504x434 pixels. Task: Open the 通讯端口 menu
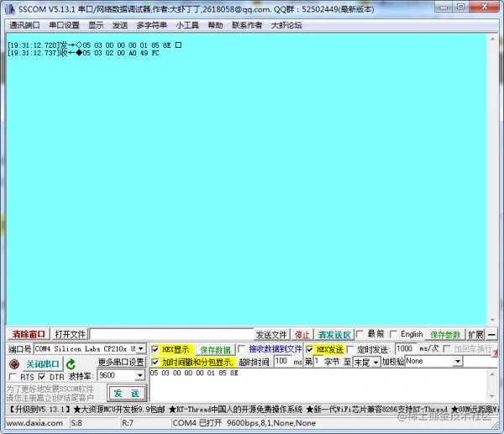coord(24,25)
